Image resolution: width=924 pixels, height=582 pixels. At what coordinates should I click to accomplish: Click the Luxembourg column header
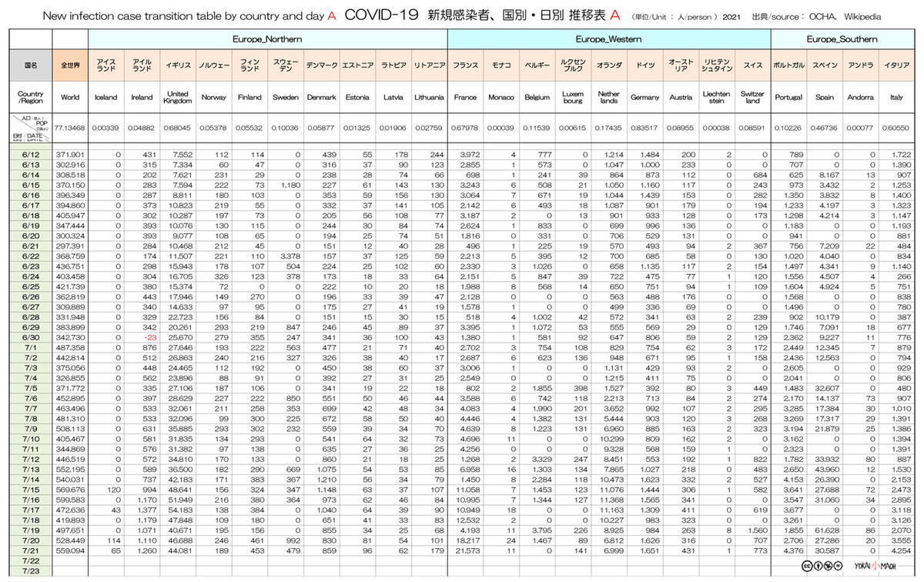[x=573, y=98]
